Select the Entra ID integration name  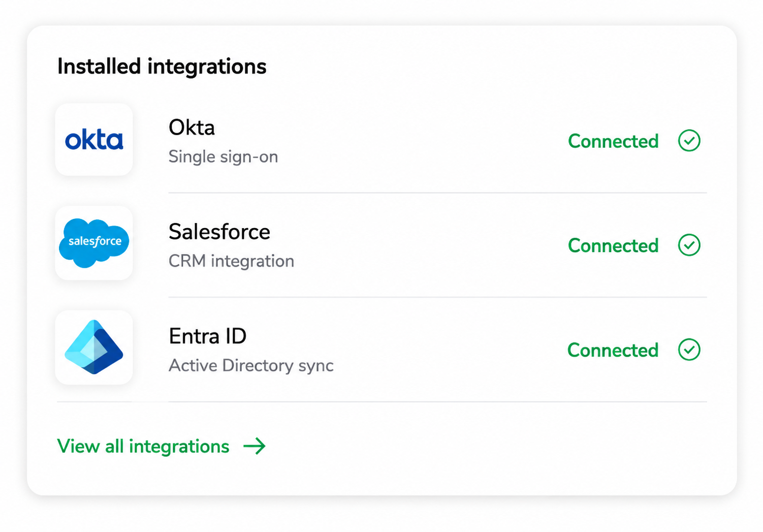pos(208,336)
